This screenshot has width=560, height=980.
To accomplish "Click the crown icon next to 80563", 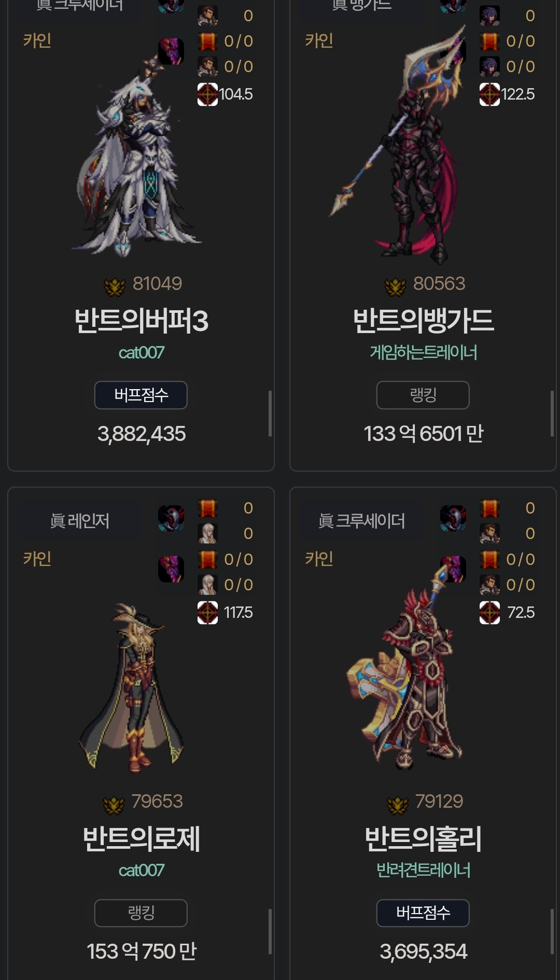I will (395, 286).
